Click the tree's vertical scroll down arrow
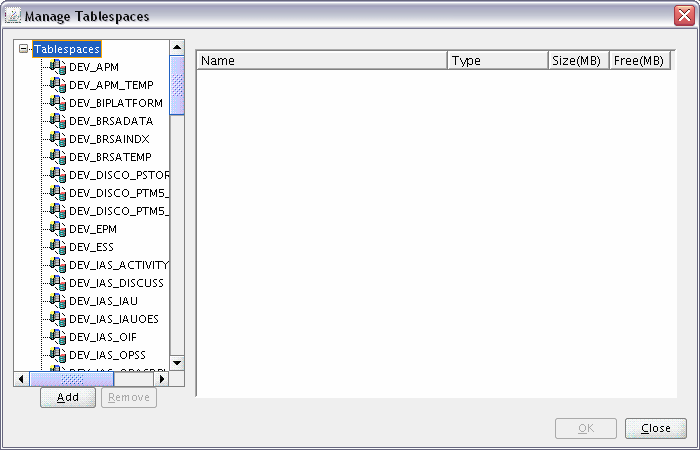This screenshot has width=700, height=450. 177,362
